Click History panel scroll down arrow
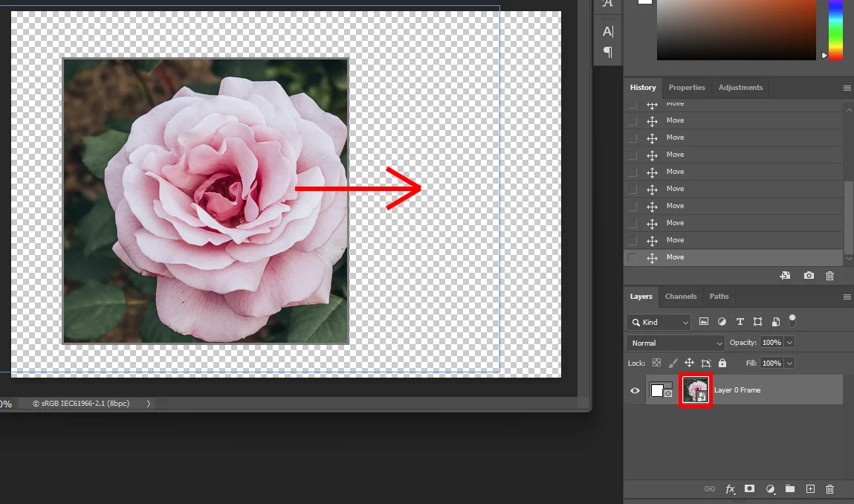This screenshot has height=504, width=854. pos(849,259)
